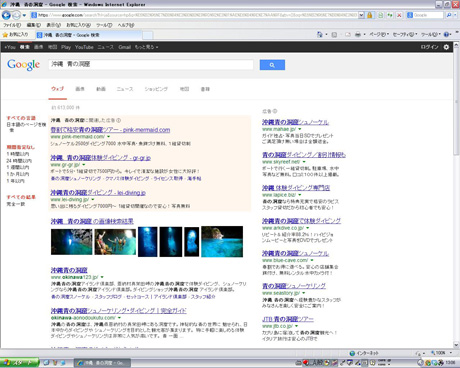Click the printer icon in command bar
The image size is (460, 368).
pos(358,34)
